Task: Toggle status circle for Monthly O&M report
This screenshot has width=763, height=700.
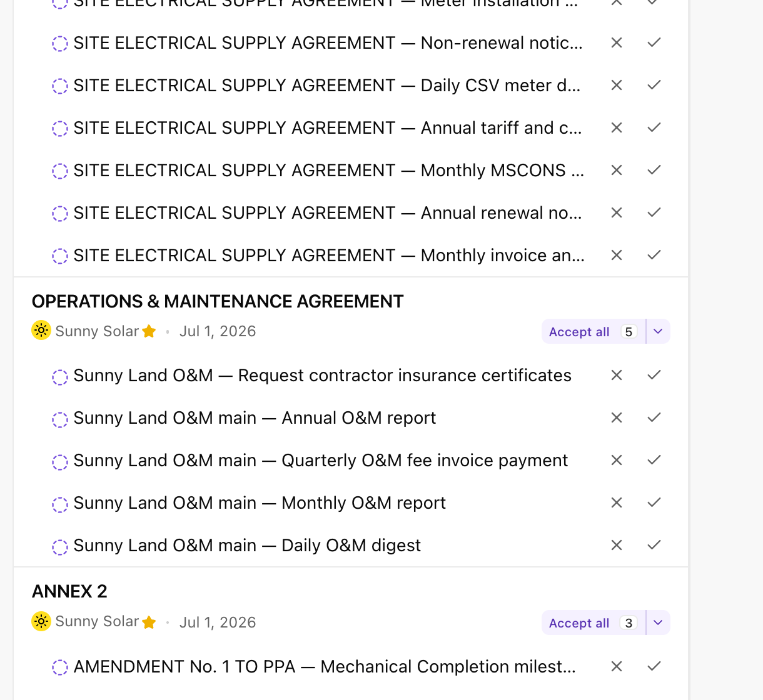Action: (x=60, y=504)
